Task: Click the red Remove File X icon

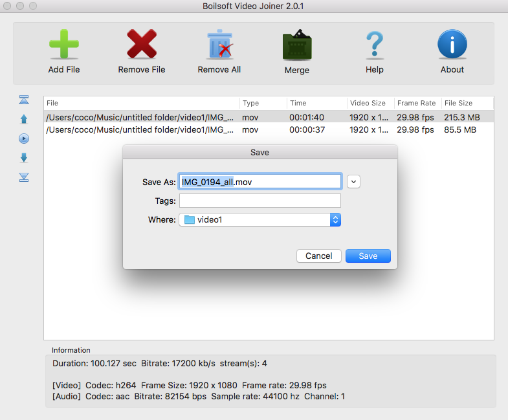Action: click(x=142, y=44)
